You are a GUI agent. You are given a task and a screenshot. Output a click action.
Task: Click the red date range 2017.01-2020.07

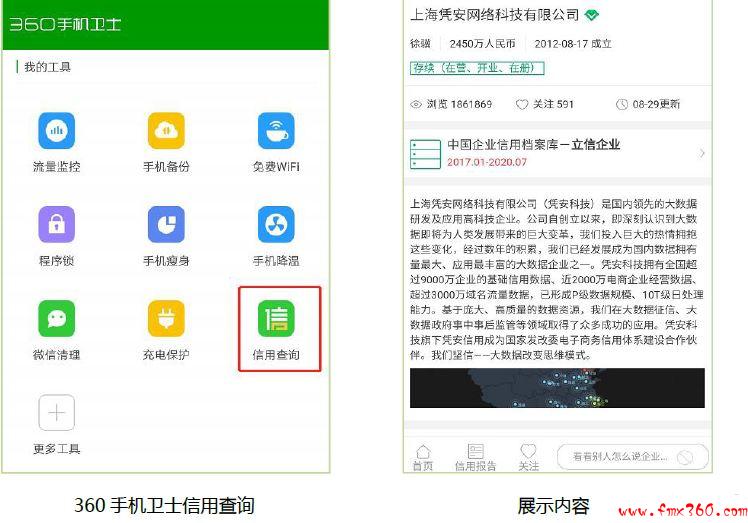(487, 162)
